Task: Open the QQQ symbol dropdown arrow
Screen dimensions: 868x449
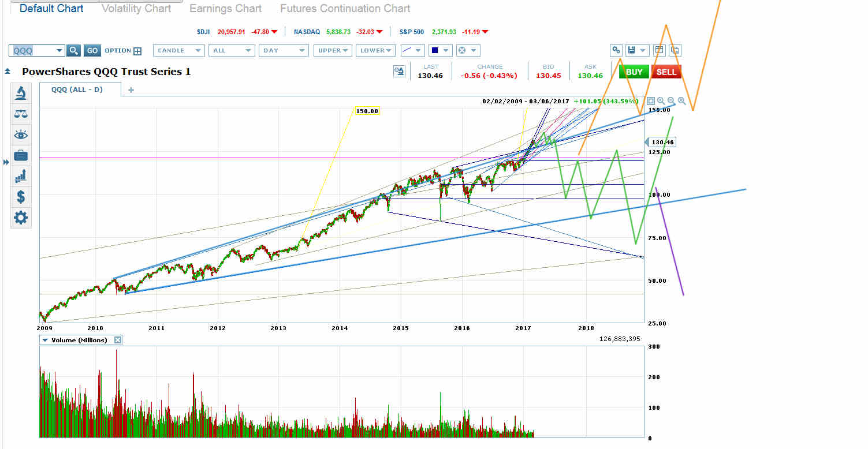Action: [x=59, y=51]
